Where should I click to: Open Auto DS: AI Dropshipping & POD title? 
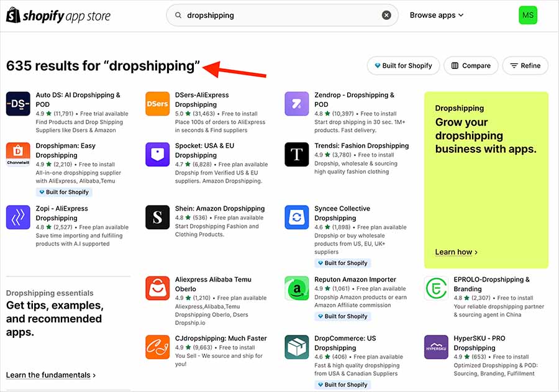78,99
